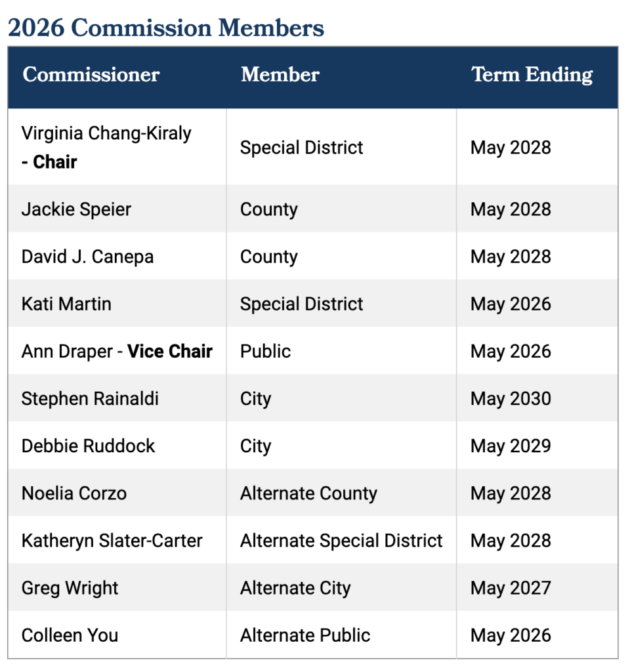
Task: Click Kati Martin commissioner name
Action: (x=66, y=304)
